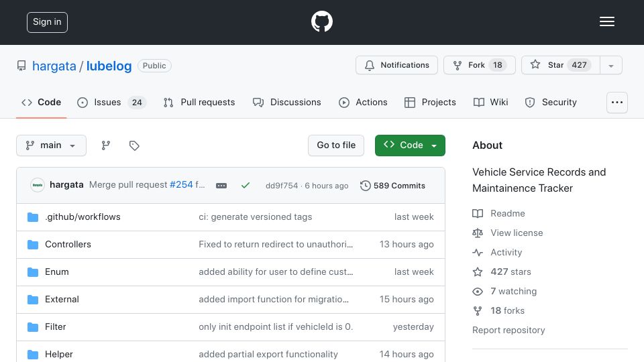The height and width of the screenshot is (362, 644).
Task: Open the hamburger navigation menu
Action: pos(606,21)
